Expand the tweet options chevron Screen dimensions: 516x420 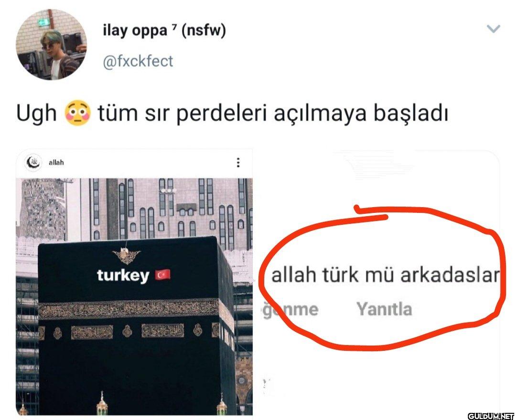[x=493, y=29]
